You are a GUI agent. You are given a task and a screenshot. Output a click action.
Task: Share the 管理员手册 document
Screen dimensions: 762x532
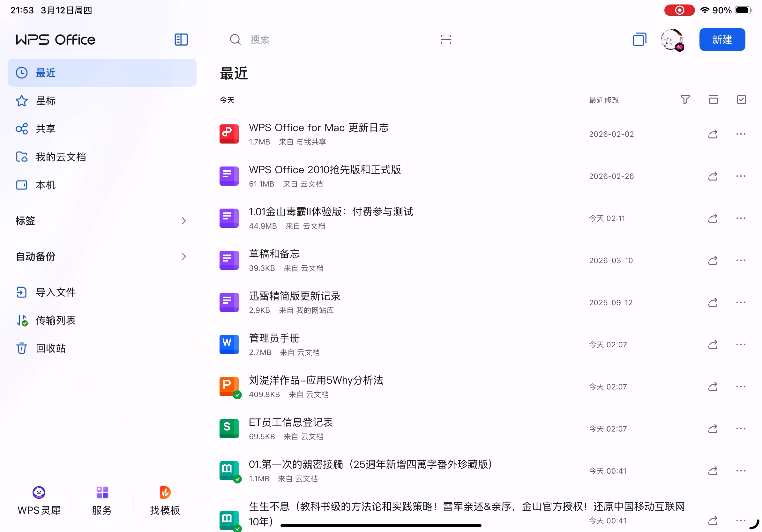[x=713, y=344]
